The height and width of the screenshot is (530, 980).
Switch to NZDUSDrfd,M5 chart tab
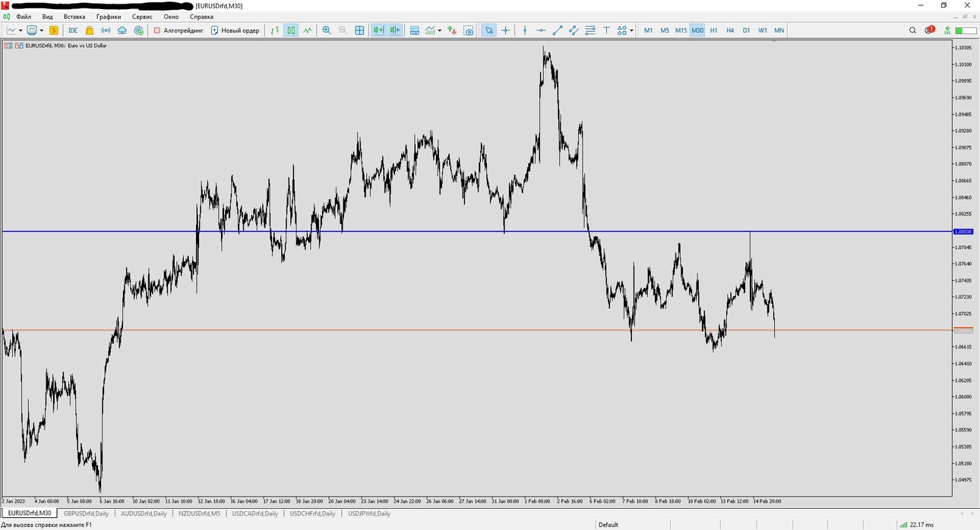click(x=199, y=513)
